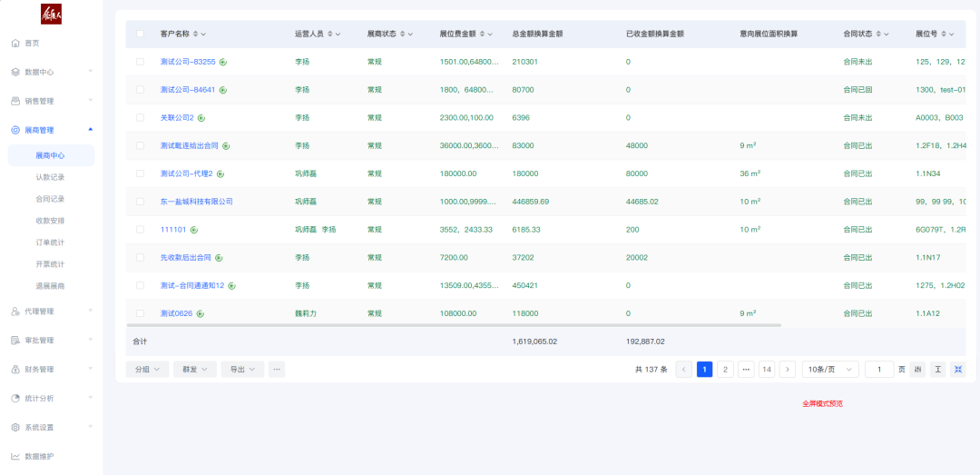The image size is (980, 475).
Task: Click the fullscreen preview icon in the footer
Action: (957, 370)
